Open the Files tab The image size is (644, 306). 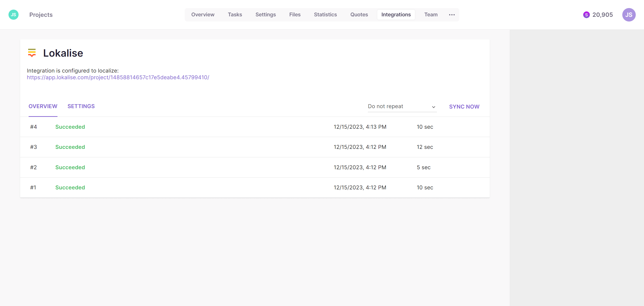(x=295, y=15)
